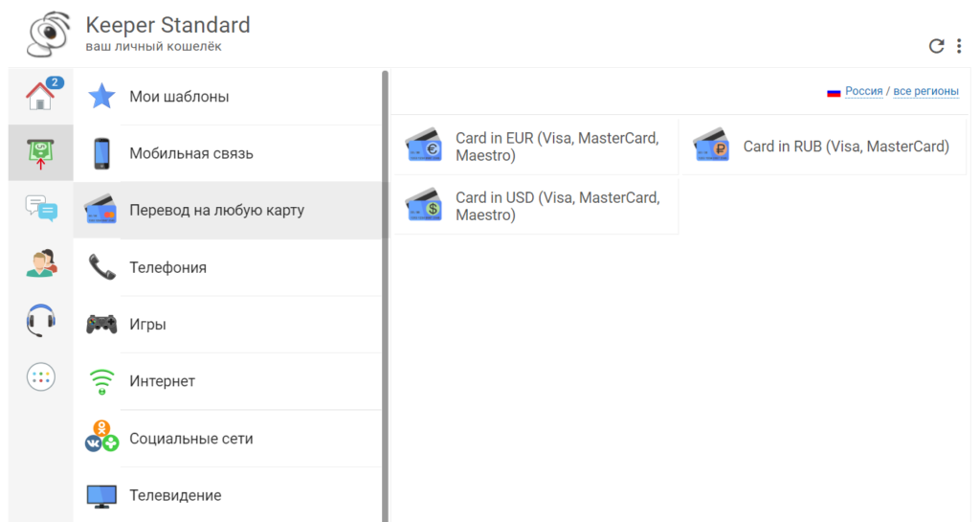This screenshot has height=522, width=980.
Task: Select Перевод на любую карту item
Action: click(228, 210)
